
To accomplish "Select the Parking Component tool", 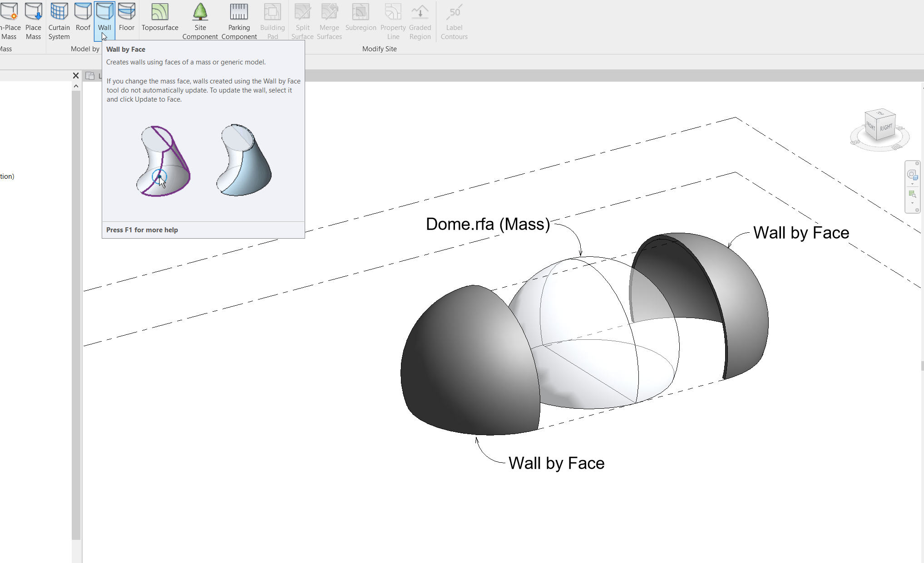I will click(x=239, y=20).
